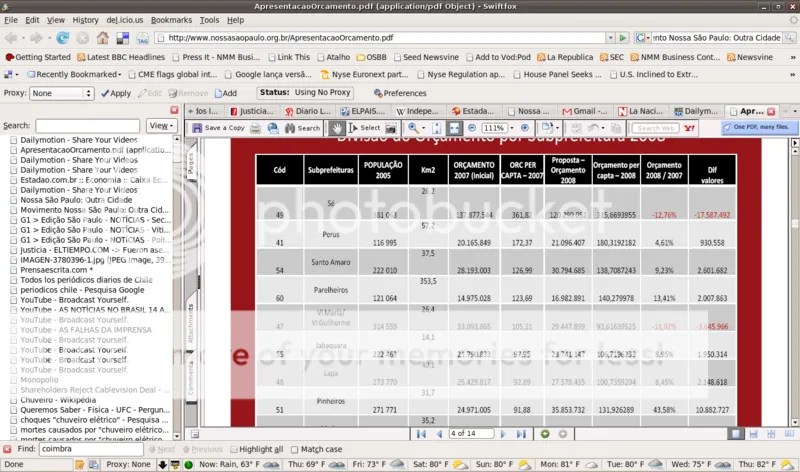Open the zoom percentage dropdown arrow
Viewport: 800px width, 472px height.
coord(512,128)
